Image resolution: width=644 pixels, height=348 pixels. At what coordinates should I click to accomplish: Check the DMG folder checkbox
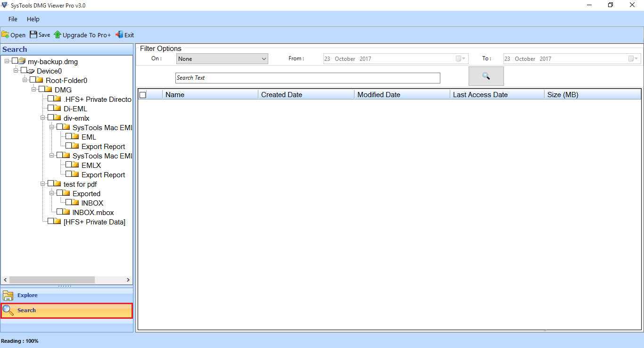pyautogui.click(x=41, y=89)
